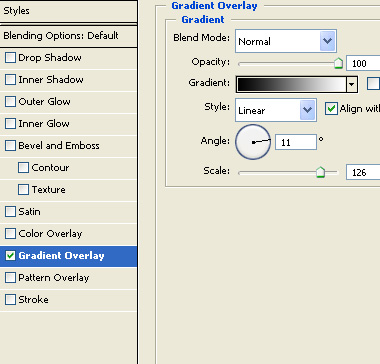The image size is (380, 364).
Task: Open the Inner Shadow settings row
Action: tap(68, 80)
